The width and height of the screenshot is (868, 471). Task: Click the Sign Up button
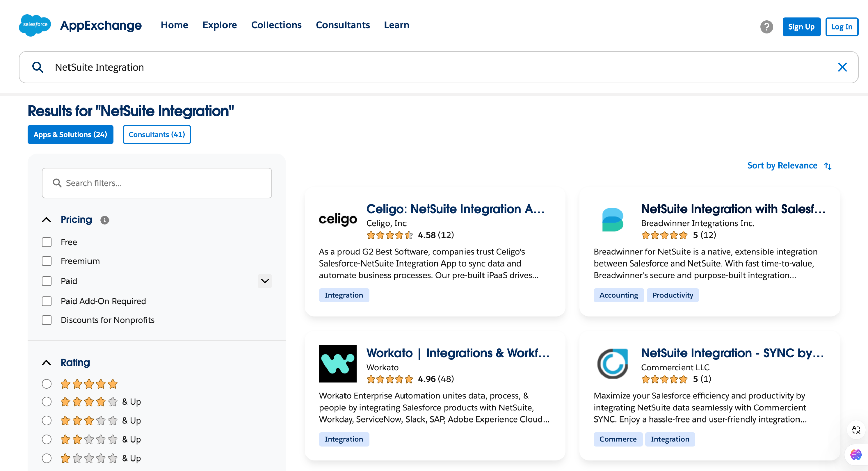[x=801, y=27]
